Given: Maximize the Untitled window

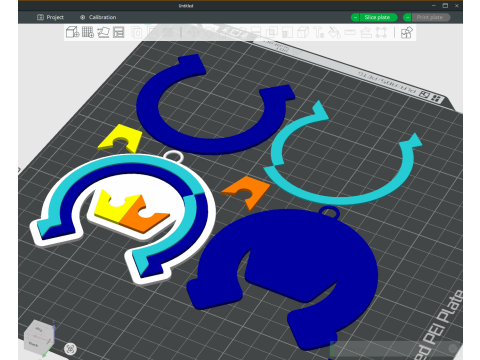Looking at the screenshot, I should click(445, 5).
